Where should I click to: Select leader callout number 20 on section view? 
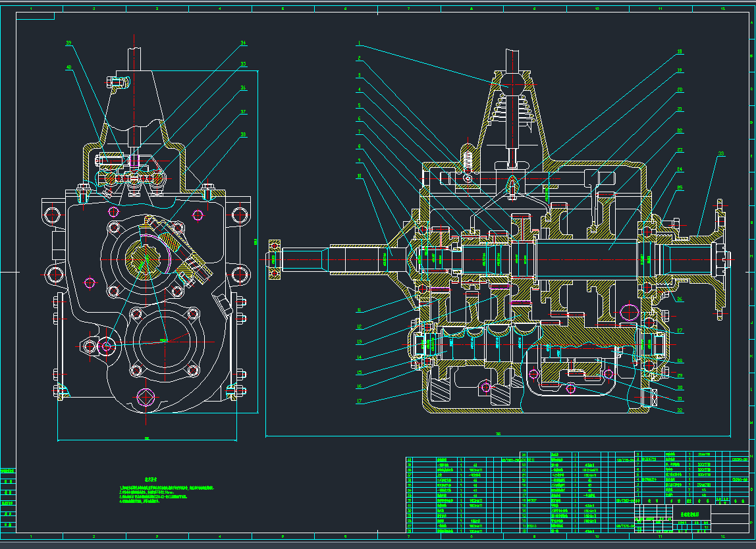(x=680, y=90)
